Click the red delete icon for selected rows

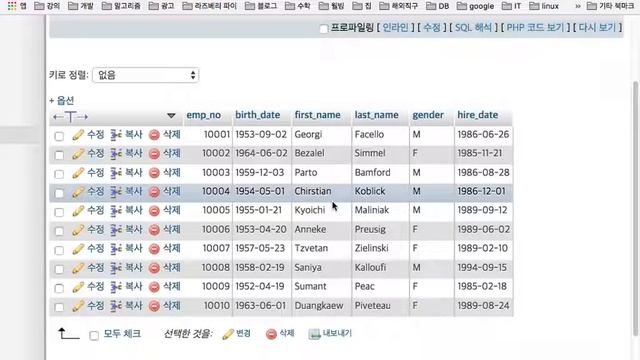tap(271, 334)
